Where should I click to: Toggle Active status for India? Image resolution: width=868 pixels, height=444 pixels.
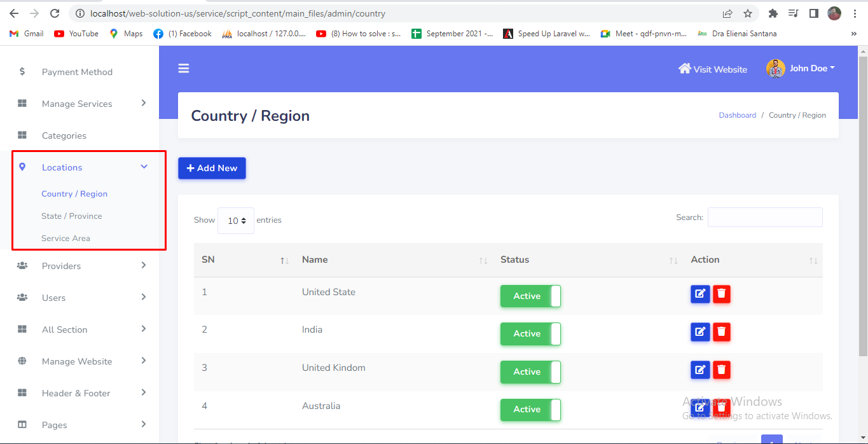coord(530,334)
